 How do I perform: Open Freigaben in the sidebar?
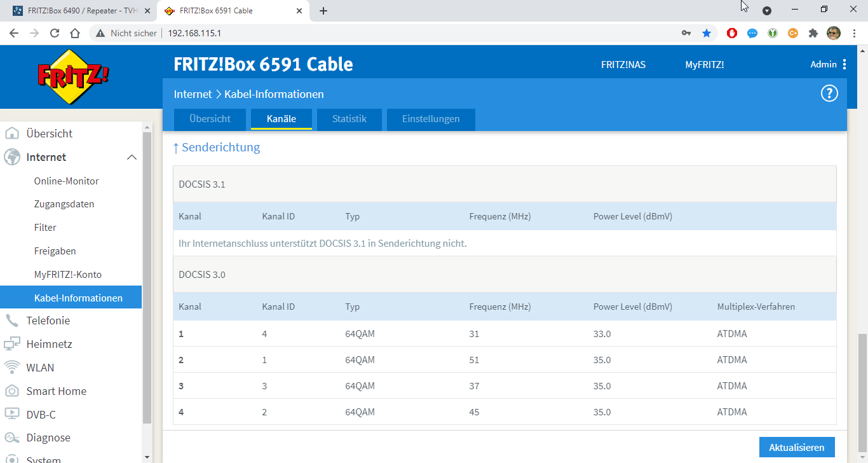[55, 251]
